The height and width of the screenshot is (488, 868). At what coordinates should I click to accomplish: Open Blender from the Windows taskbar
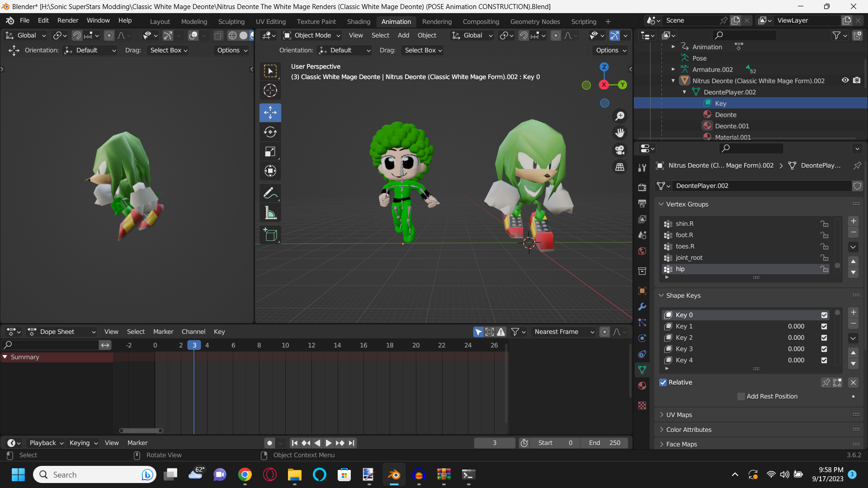(x=394, y=475)
